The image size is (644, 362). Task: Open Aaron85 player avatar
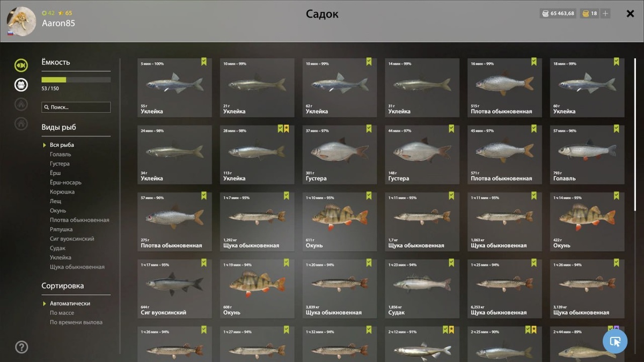click(x=21, y=21)
